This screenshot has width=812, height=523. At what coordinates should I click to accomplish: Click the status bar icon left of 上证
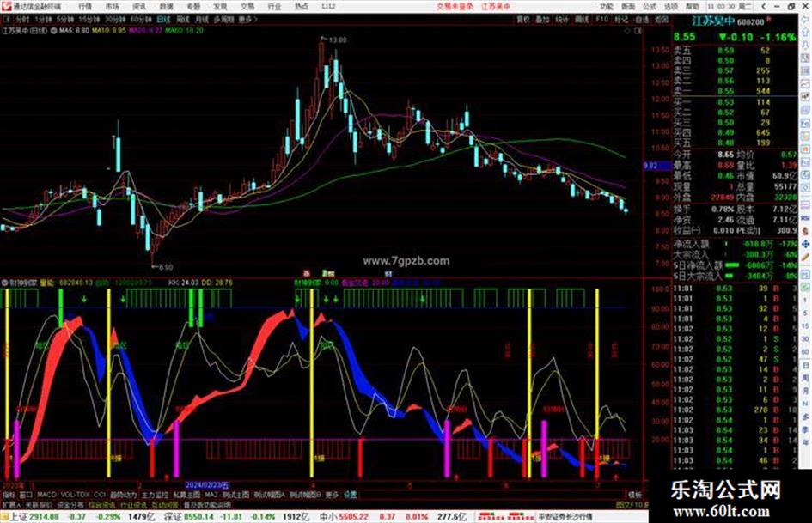[4, 517]
